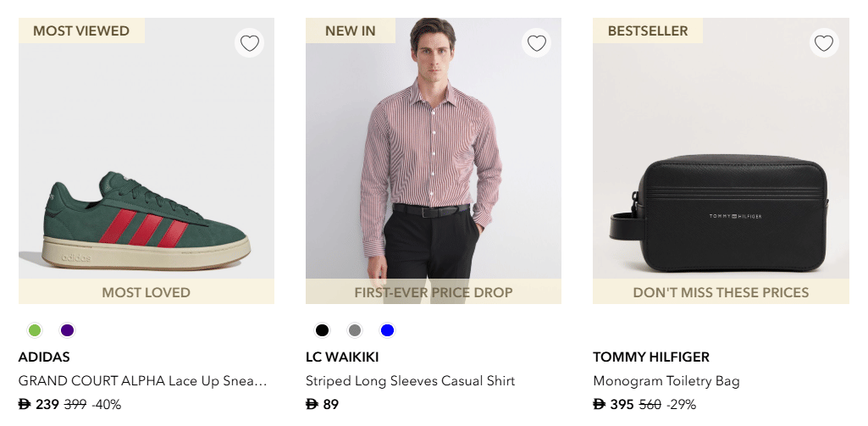The height and width of the screenshot is (426, 868).
Task: Open the black Tommy Hilfiger bag image
Action: (x=721, y=212)
